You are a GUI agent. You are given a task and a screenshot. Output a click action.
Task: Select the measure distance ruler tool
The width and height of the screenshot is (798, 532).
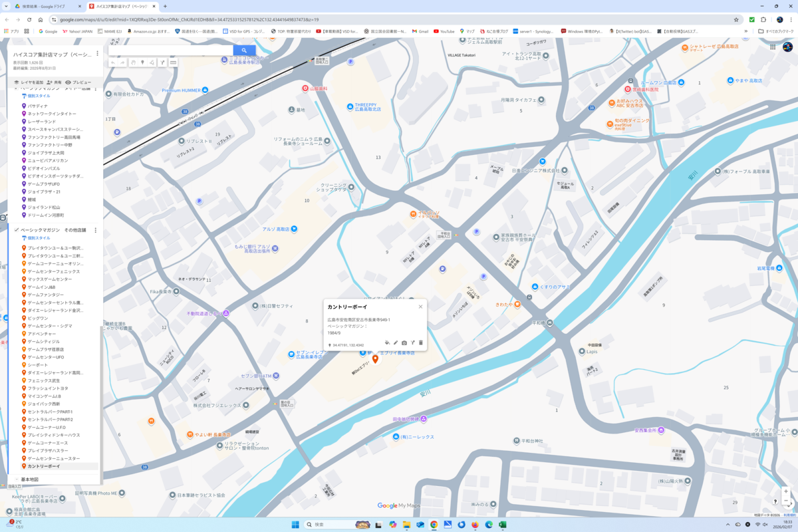pyautogui.click(x=173, y=63)
